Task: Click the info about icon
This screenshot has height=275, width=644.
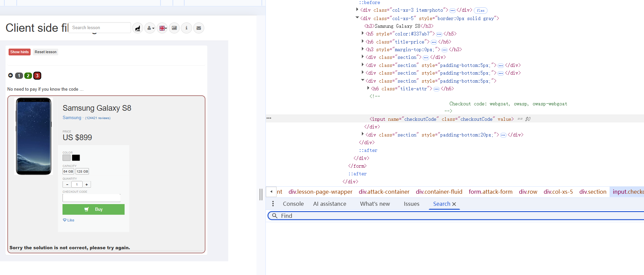Action: [x=186, y=28]
